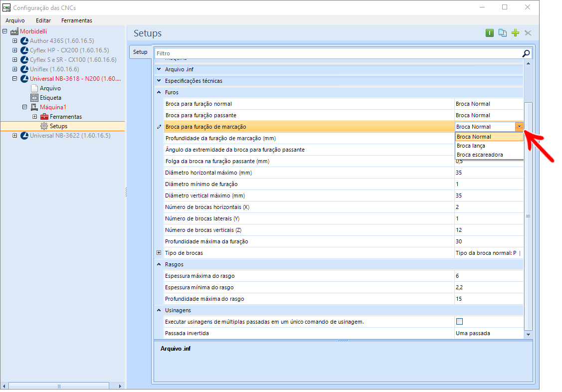562x392 pixels.
Task: Click the Máquina1 machine icon
Action: click(x=34, y=107)
